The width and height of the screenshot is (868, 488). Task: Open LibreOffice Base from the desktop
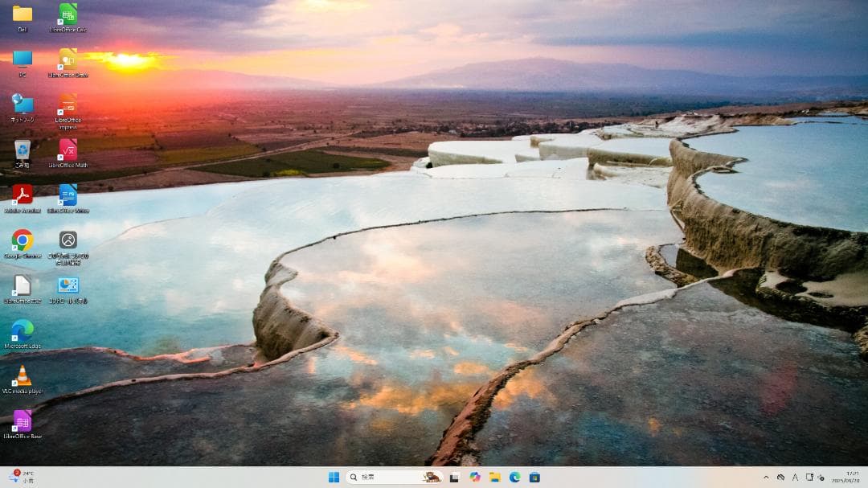pyautogui.click(x=23, y=420)
